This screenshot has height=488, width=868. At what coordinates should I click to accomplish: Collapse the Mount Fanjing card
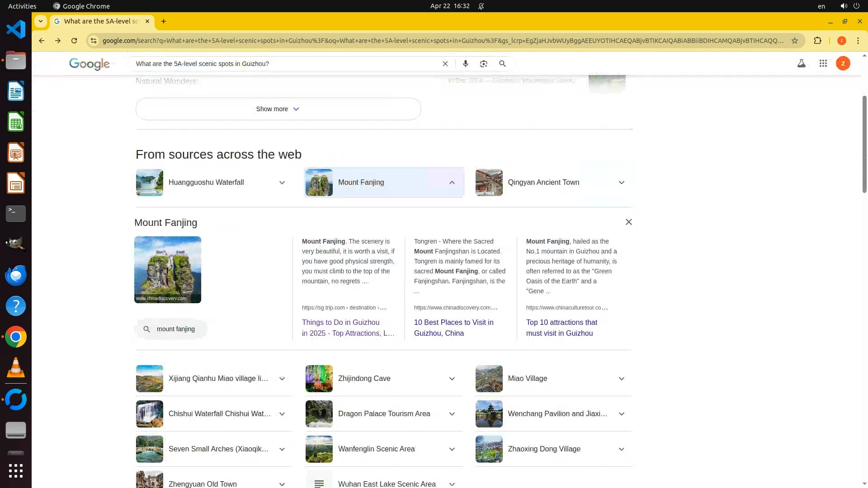[x=452, y=183]
